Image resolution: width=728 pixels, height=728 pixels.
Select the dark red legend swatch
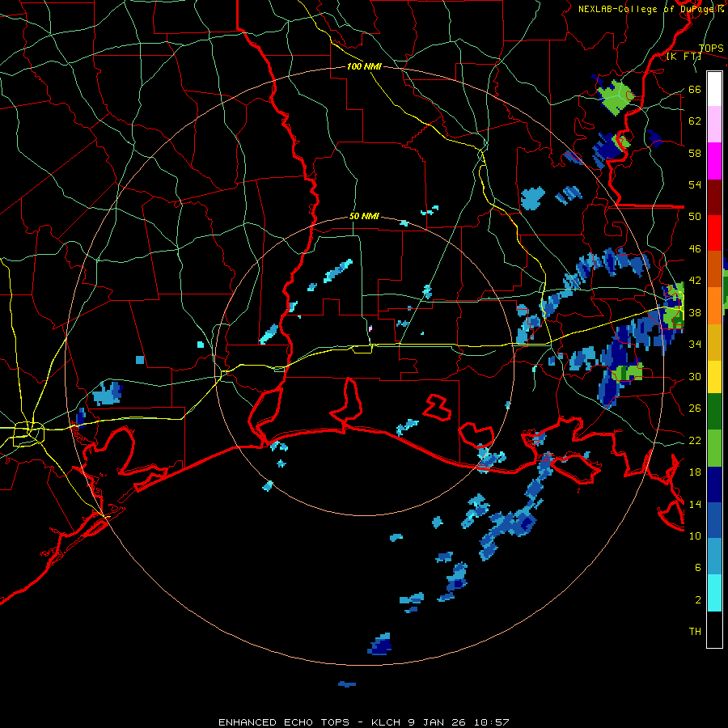point(714,197)
